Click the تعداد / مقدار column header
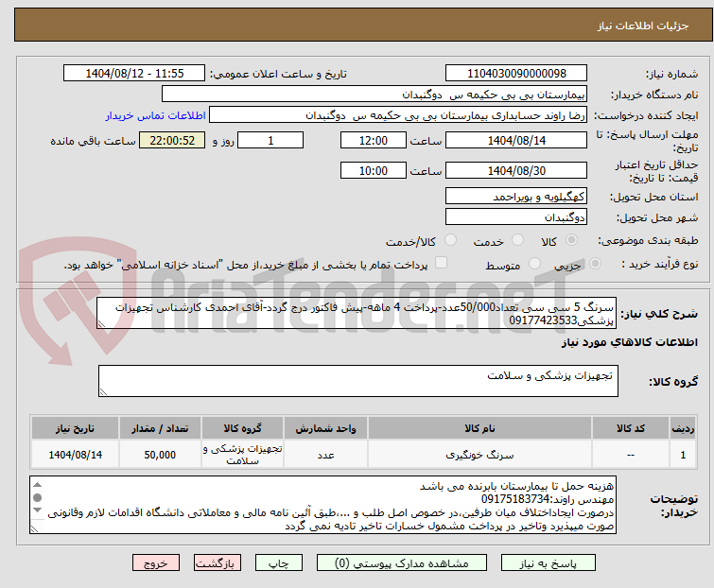This screenshot has height=588, width=714. click(x=160, y=428)
